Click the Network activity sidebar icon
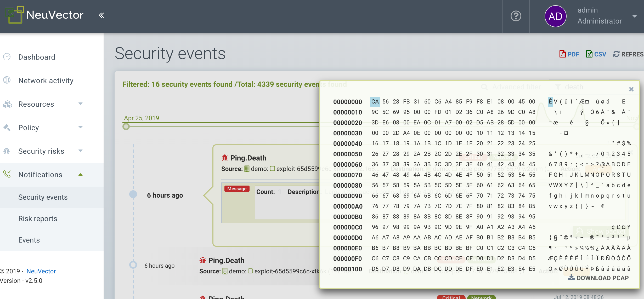This screenshot has width=644, height=299. click(7, 80)
